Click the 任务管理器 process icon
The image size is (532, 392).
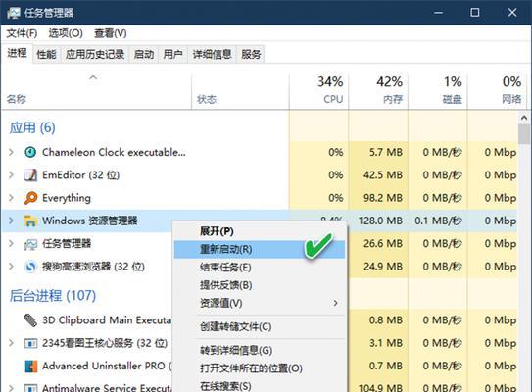point(30,244)
